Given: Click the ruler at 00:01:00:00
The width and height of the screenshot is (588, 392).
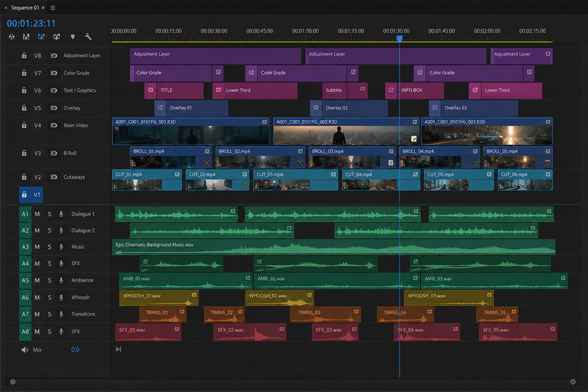Looking at the screenshot, I should [x=305, y=31].
